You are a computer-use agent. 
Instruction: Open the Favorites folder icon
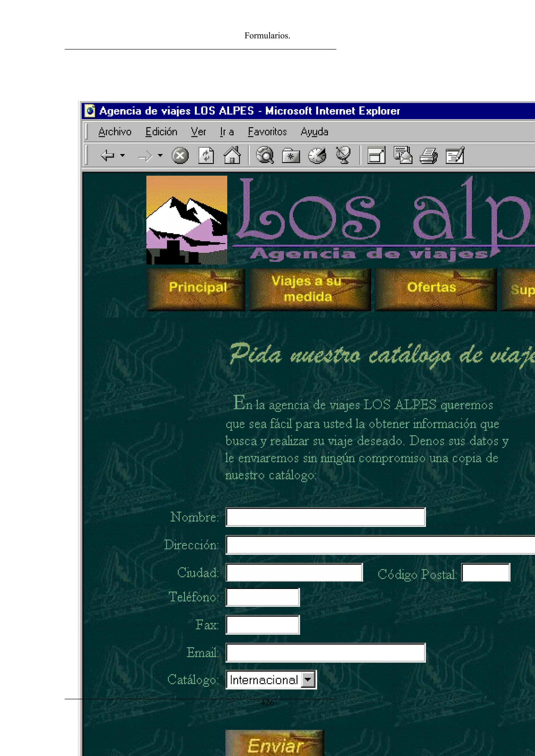pyautogui.click(x=291, y=155)
